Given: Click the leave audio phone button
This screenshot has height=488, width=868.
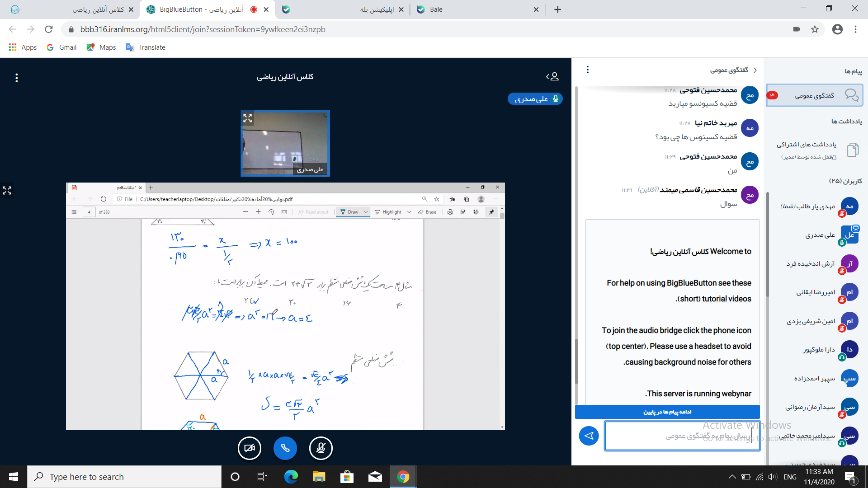Looking at the screenshot, I should 285,448.
